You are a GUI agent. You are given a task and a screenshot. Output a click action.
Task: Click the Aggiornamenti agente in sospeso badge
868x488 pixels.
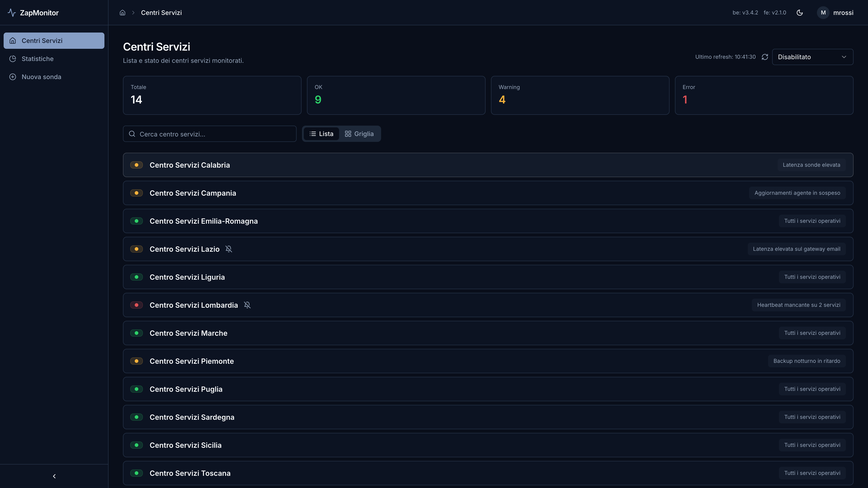click(797, 193)
